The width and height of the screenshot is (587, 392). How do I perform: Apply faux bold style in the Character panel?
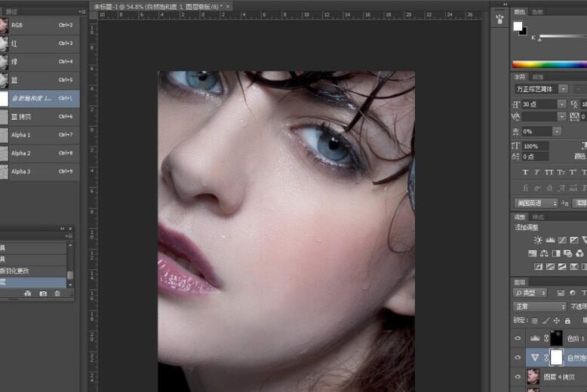[x=525, y=172]
